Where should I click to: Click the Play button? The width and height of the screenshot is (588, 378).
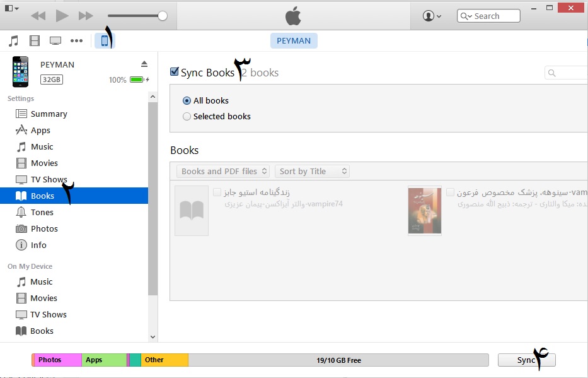(62, 16)
